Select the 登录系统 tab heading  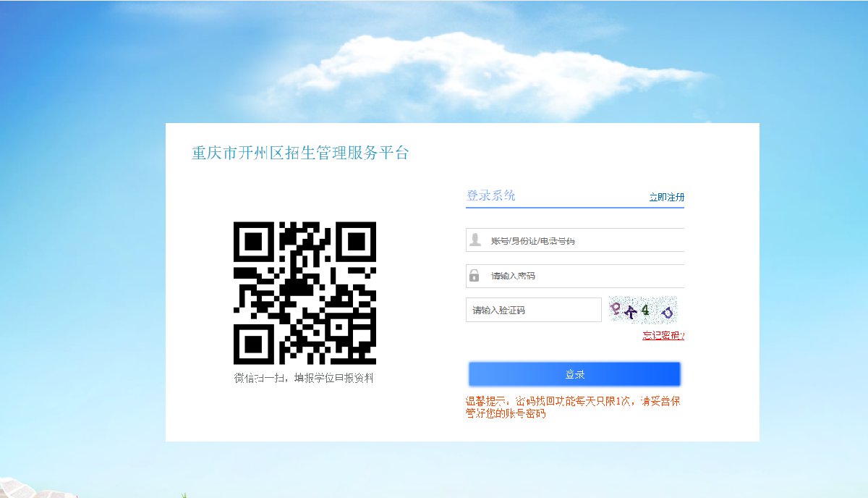point(491,195)
